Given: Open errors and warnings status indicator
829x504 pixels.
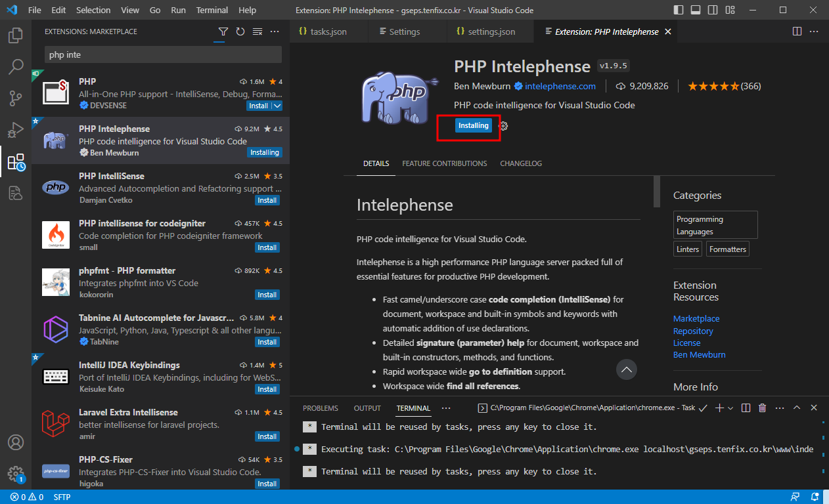Looking at the screenshot, I should pyautogui.click(x=26, y=497).
